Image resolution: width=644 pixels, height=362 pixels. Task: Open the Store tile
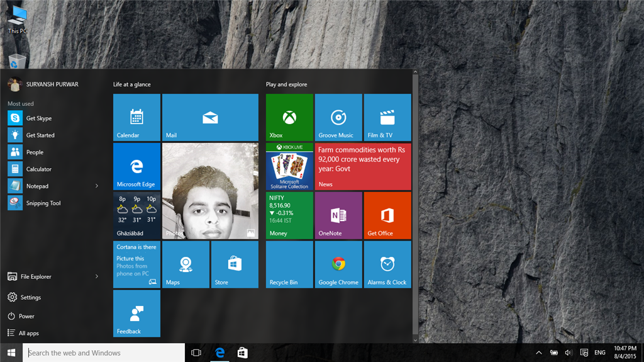coord(235,264)
